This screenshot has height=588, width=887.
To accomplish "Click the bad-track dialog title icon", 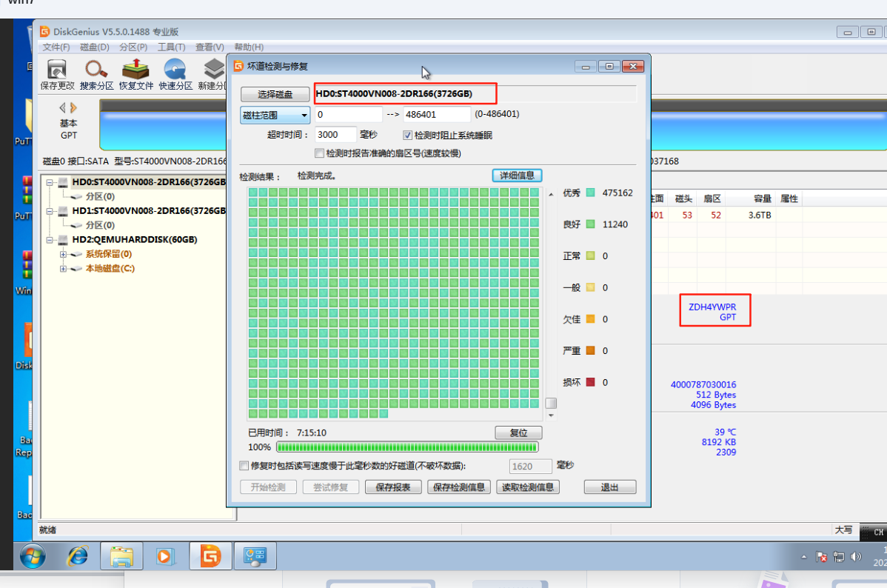I will point(238,66).
